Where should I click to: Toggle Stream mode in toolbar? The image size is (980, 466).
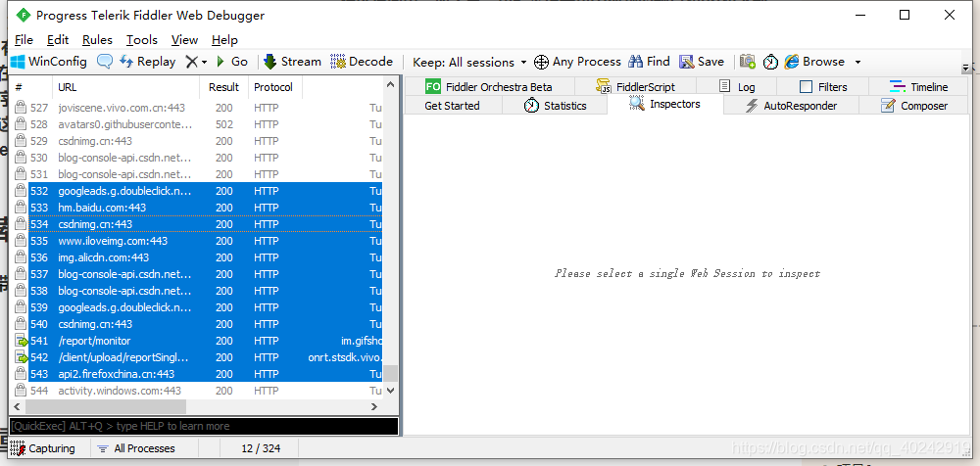[x=292, y=62]
